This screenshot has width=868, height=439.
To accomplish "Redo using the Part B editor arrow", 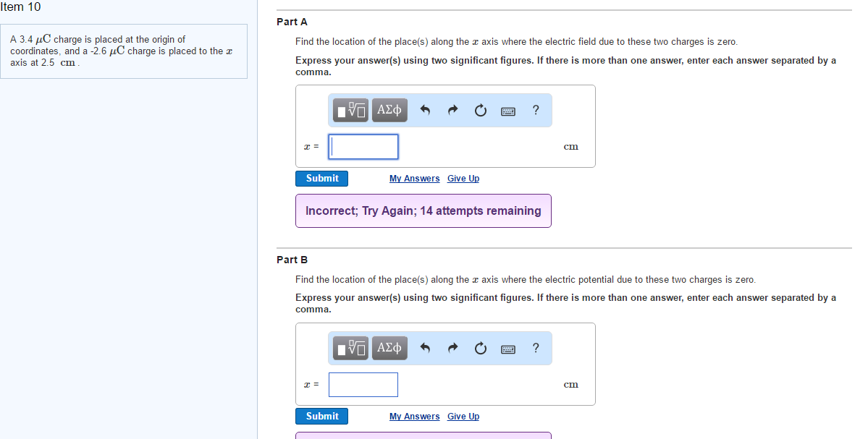I will tap(452, 348).
